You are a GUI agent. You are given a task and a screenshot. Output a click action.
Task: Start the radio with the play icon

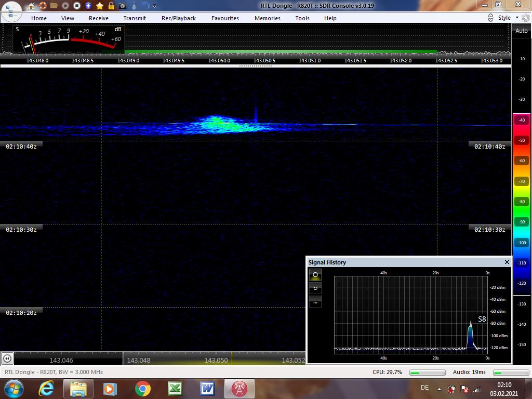65,6
